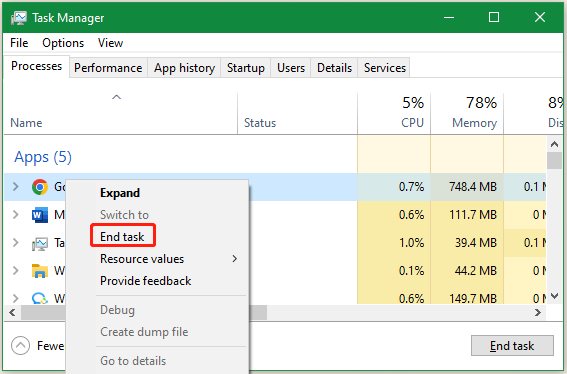Screen dimensions: 567x374
Task: Expand the Microsoft Word process row
Action: [16, 215]
